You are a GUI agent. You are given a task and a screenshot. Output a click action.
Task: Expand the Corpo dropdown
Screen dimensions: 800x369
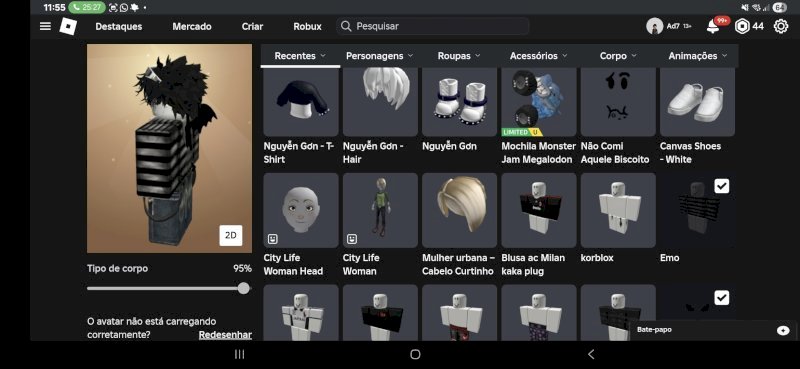click(618, 56)
